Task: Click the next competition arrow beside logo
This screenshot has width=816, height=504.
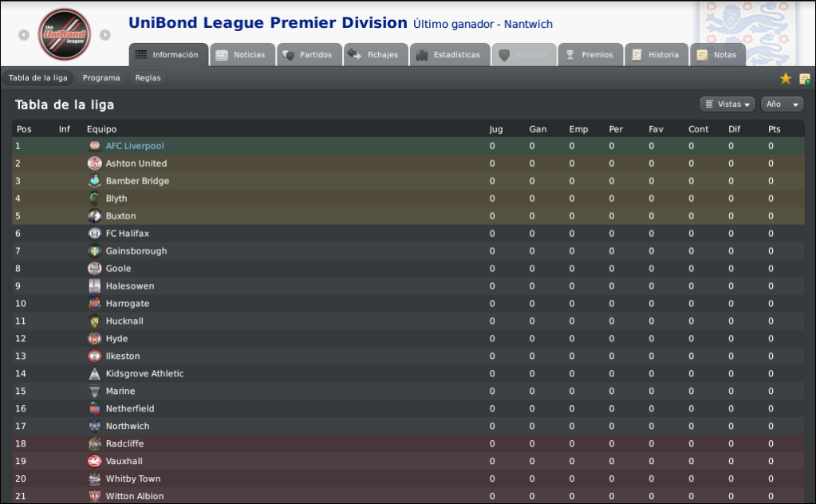Action: click(x=105, y=35)
